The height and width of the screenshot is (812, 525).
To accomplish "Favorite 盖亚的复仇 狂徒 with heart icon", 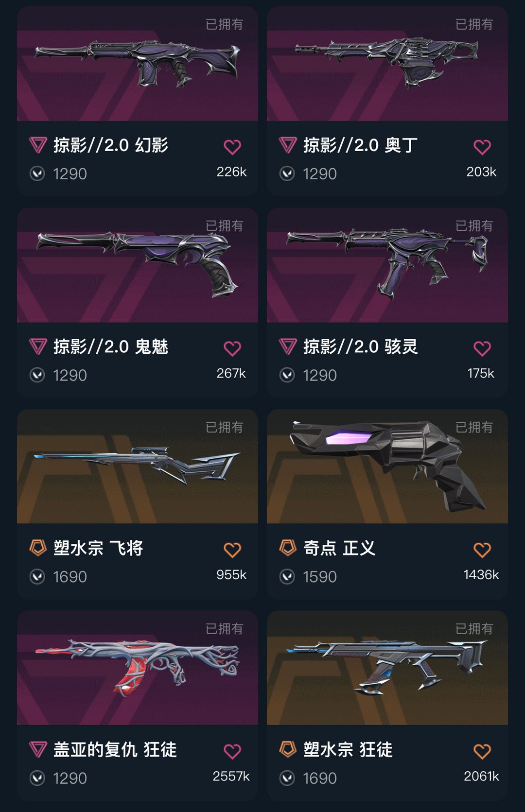I will [x=232, y=752].
